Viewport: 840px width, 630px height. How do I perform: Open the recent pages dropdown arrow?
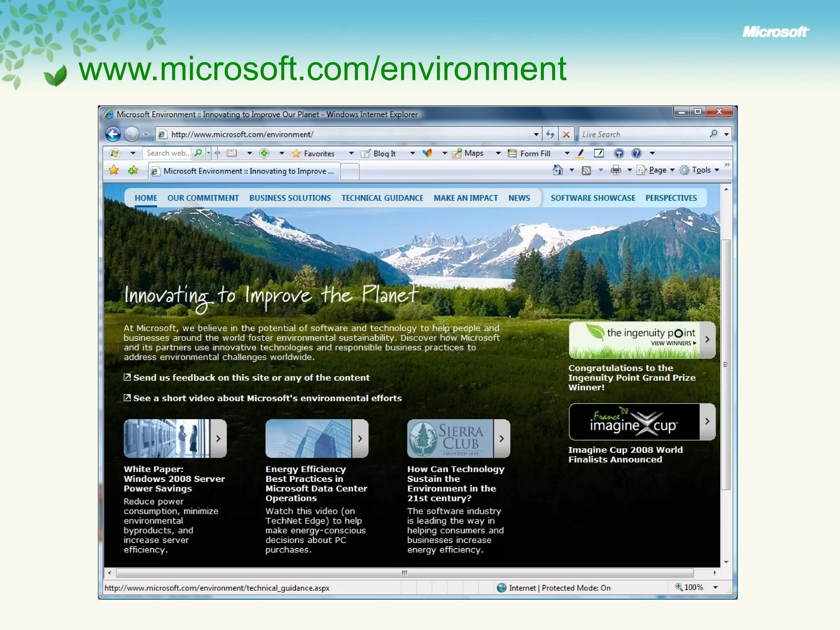tap(146, 134)
